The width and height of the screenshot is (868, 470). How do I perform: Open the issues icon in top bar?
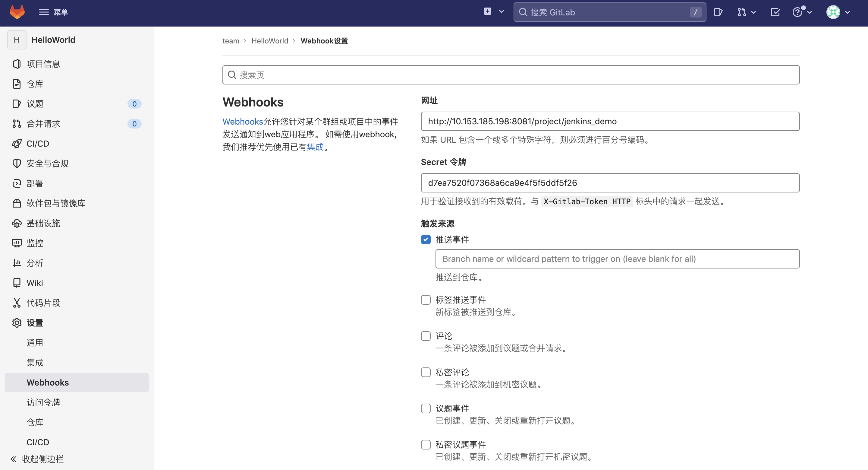(718, 12)
